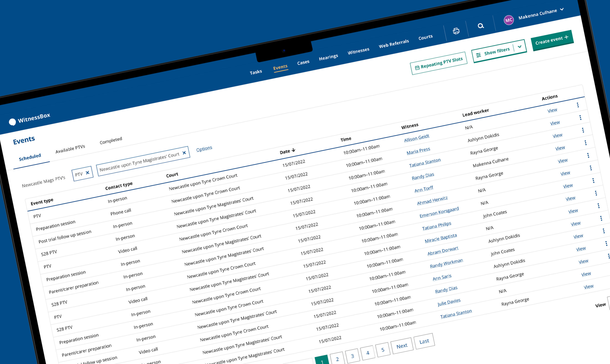Viewport: 610px width, 364px height.
Task: Remove the PTV filter chip with its X
Action: click(87, 173)
